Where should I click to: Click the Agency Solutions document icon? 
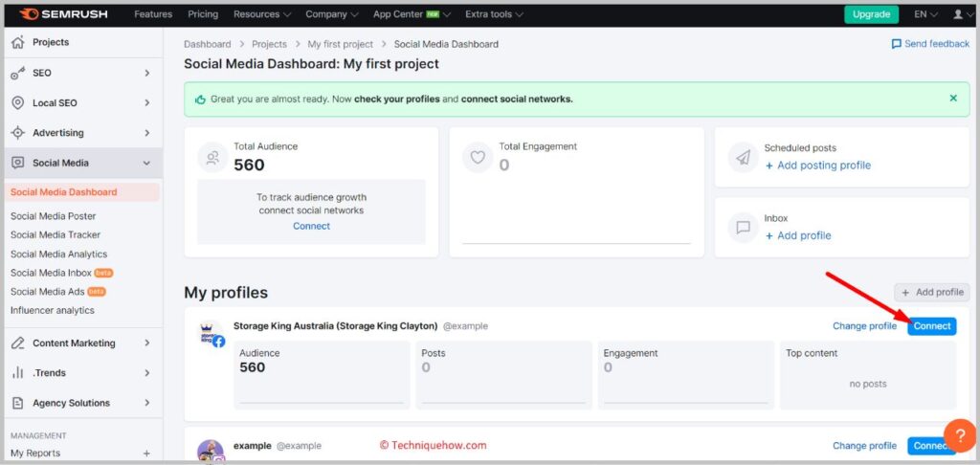pyautogui.click(x=18, y=403)
